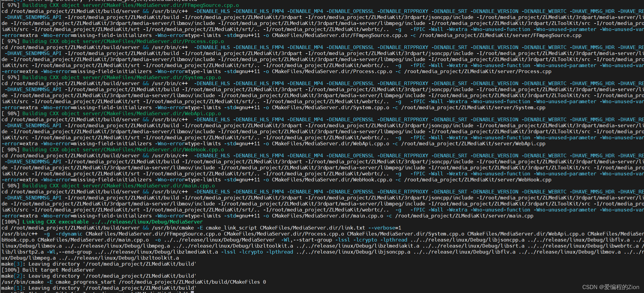This screenshot has width=644, height=293.
Task: Click the '[ 98%]' marker on the WebHook.cpp.o line
Action: click(x=11, y=150)
